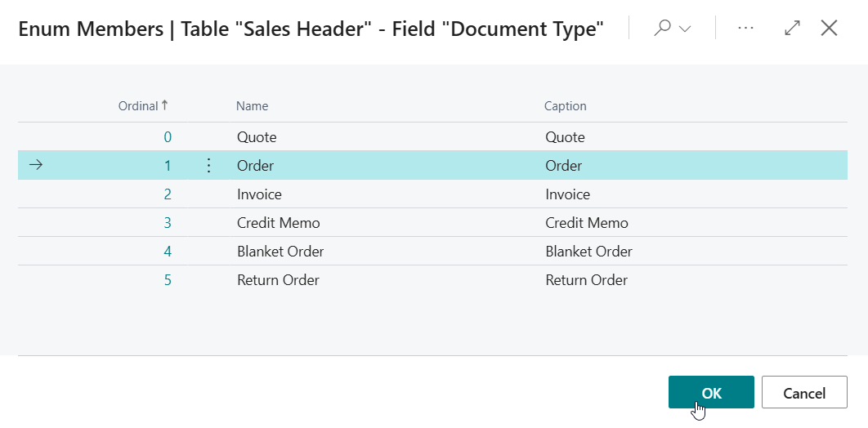
Task: Click ordinal 3 for Credit Memo
Action: pyautogui.click(x=168, y=223)
